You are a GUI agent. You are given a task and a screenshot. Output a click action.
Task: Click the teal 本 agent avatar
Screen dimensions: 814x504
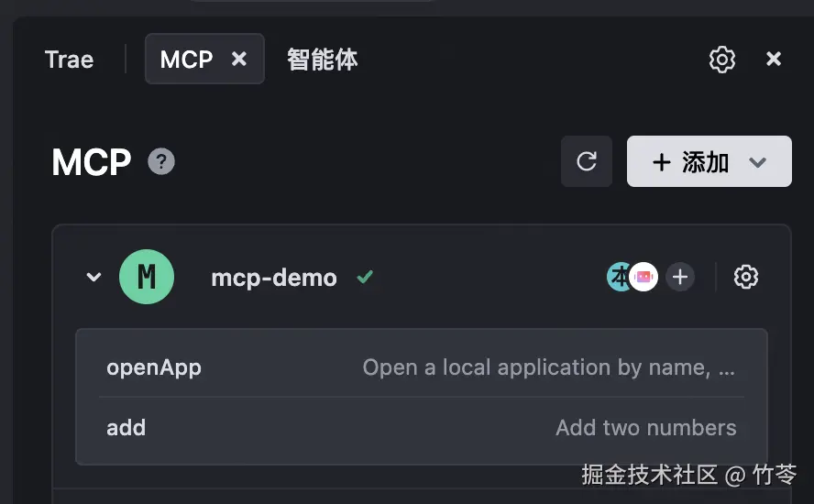[x=618, y=277]
